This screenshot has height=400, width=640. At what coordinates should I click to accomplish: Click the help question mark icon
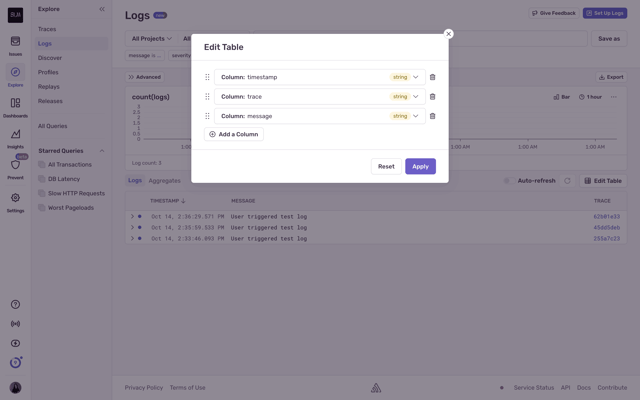tap(16, 304)
